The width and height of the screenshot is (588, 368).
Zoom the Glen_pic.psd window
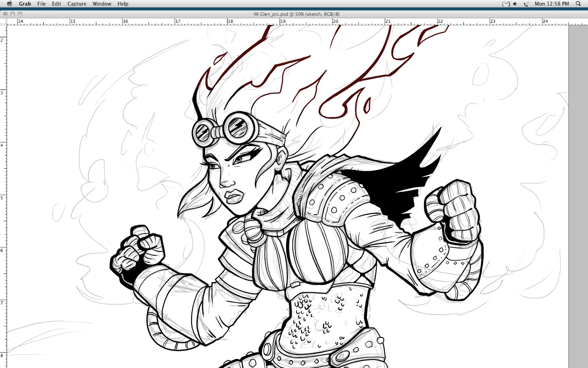(x=20, y=14)
